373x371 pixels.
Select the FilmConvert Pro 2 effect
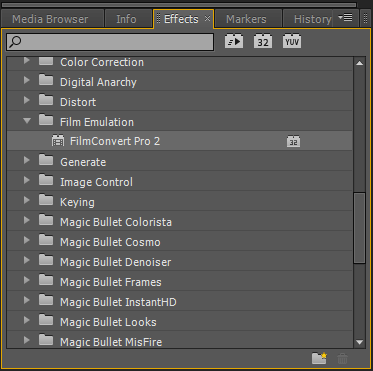(x=179, y=141)
